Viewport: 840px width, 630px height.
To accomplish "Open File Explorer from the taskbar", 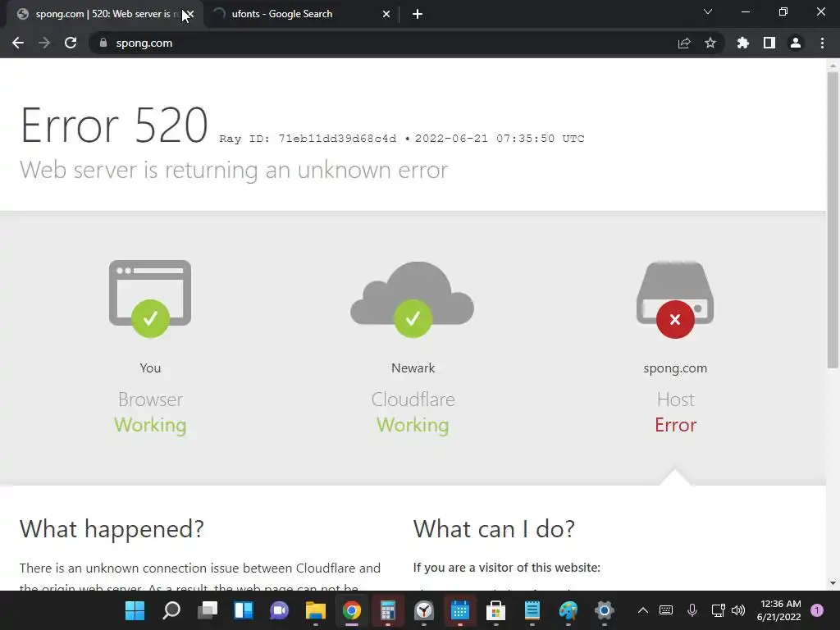I will click(x=316, y=610).
